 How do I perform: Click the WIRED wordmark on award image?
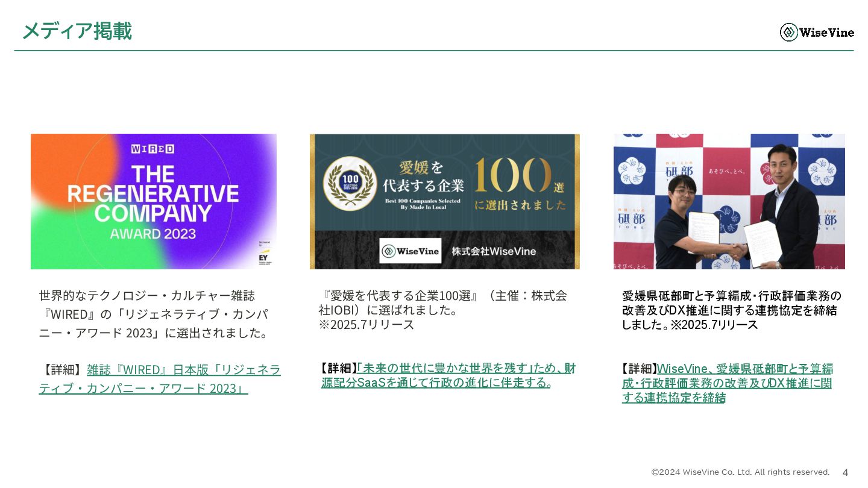(x=153, y=148)
